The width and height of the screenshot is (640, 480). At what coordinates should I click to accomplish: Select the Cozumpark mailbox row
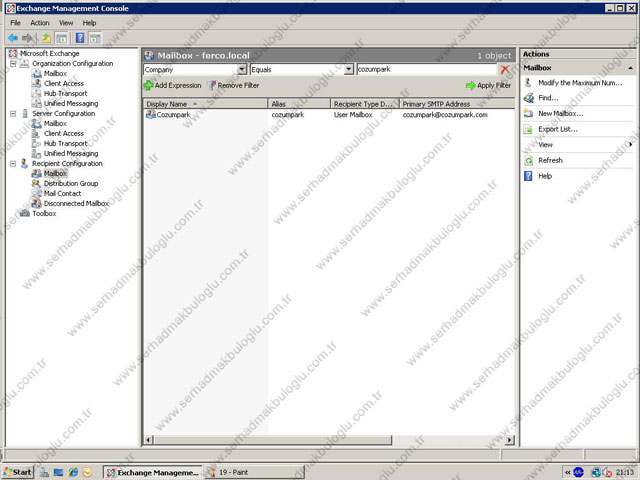pyautogui.click(x=329, y=115)
